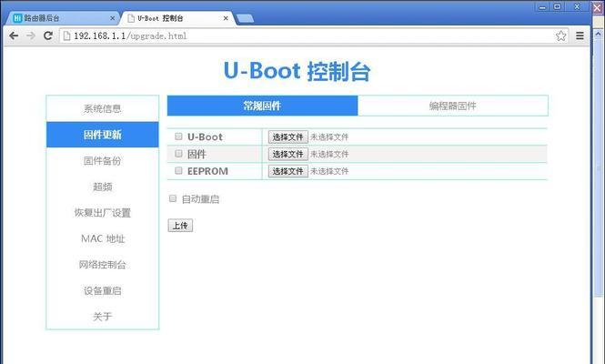Click the U-Boot 控制台 page heading
Viewport: 605px width, 364px height.
tap(297, 71)
